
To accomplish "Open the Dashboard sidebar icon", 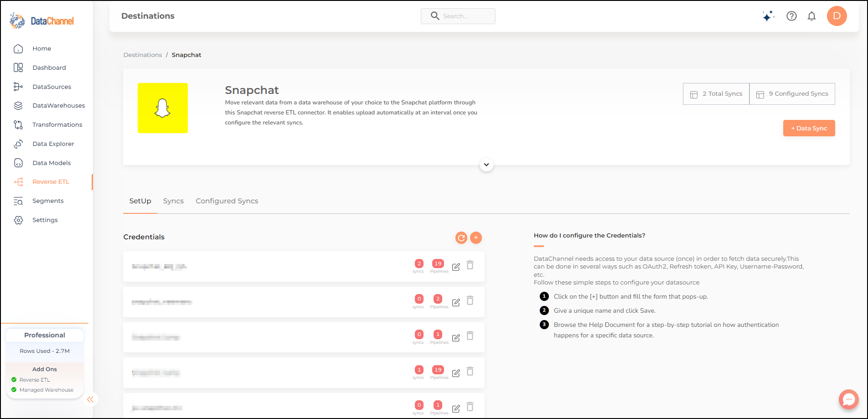I will tap(18, 68).
